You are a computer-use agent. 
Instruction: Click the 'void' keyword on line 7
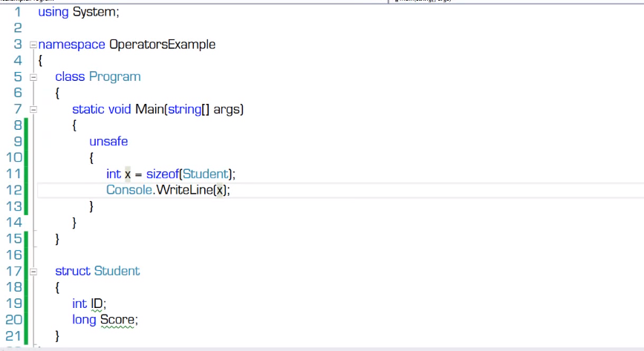(x=120, y=109)
